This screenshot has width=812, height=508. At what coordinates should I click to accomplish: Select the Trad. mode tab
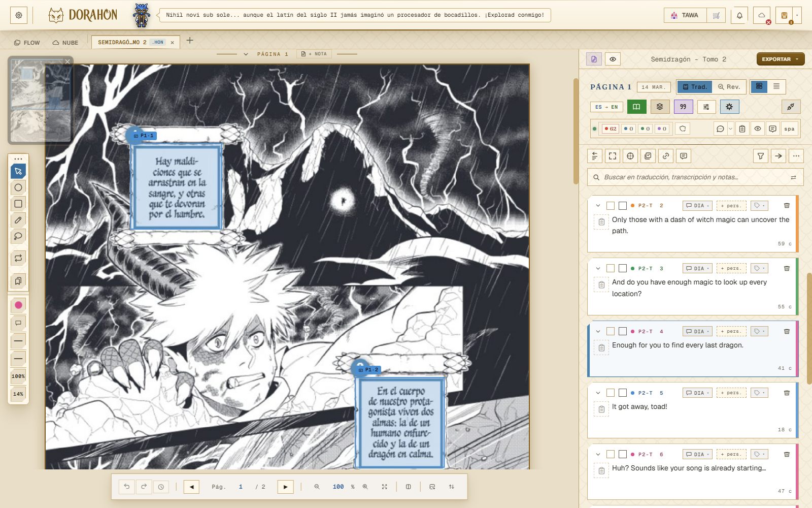694,87
